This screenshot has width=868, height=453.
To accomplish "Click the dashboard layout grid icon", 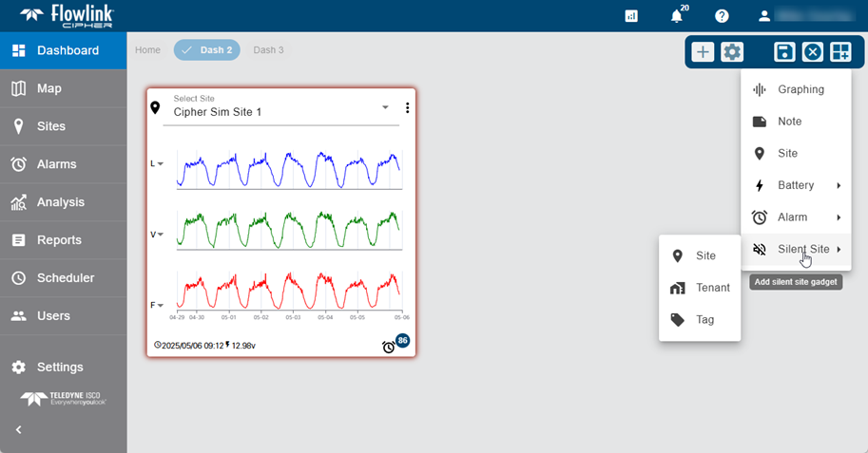I will click(x=840, y=52).
